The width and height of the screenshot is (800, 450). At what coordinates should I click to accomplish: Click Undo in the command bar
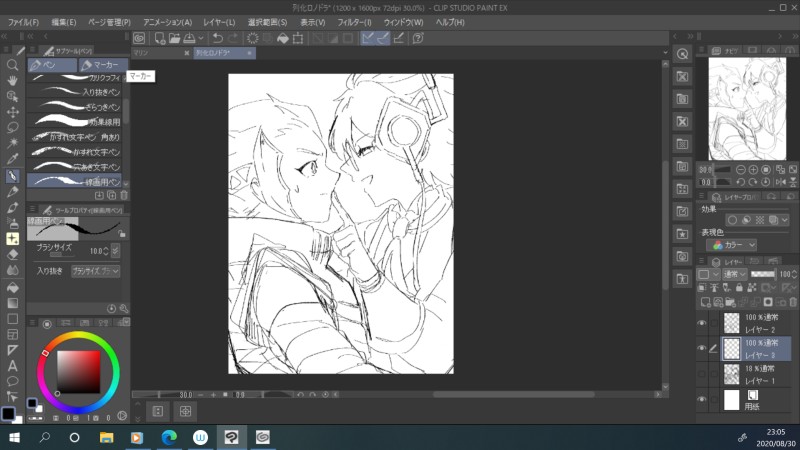[x=218, y=38]
